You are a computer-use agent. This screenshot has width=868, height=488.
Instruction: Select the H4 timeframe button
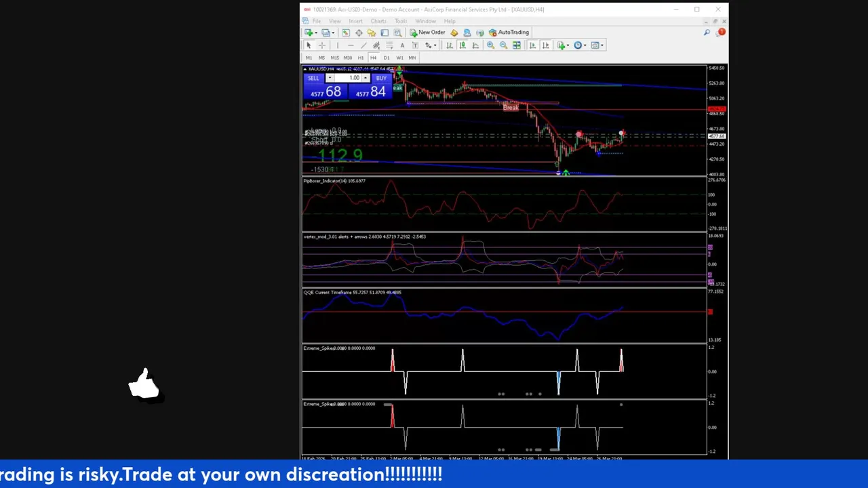point(373,58)
